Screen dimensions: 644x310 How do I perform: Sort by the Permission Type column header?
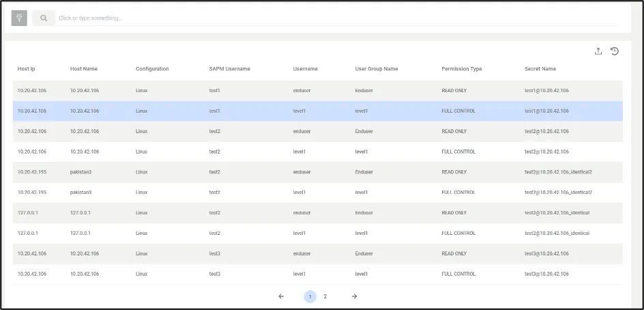tap(462, 69)
